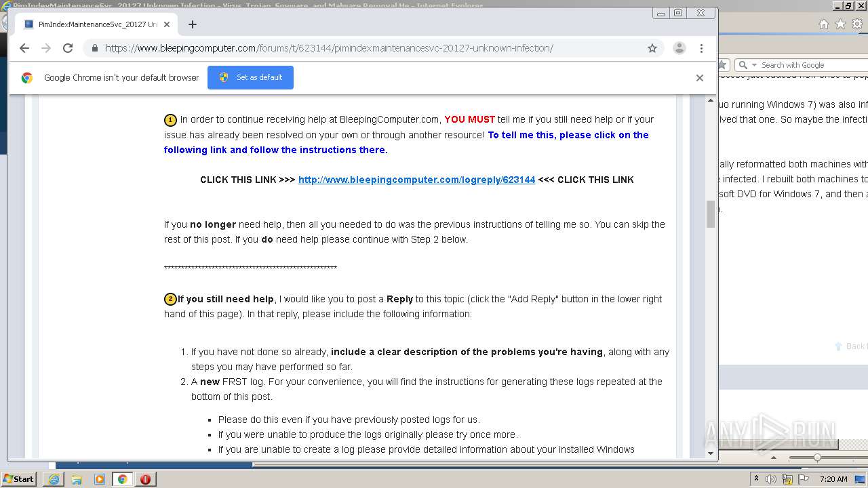The image size is (868, 488).
Task: Close the PimIndexMaintenanceSvc tab
Action: (167, 24)
